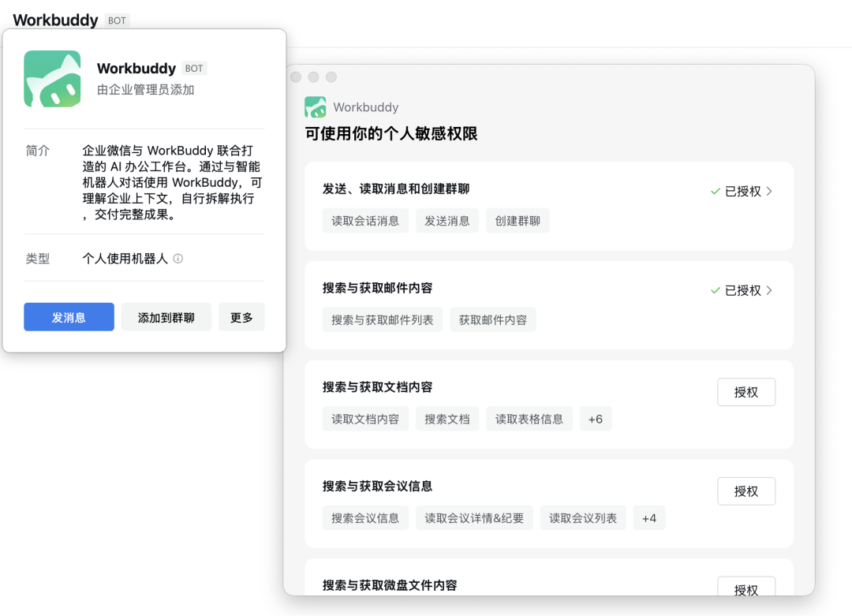Maximize permissions window via third traffic light
The image size is (852, 616).
(331, 77)
